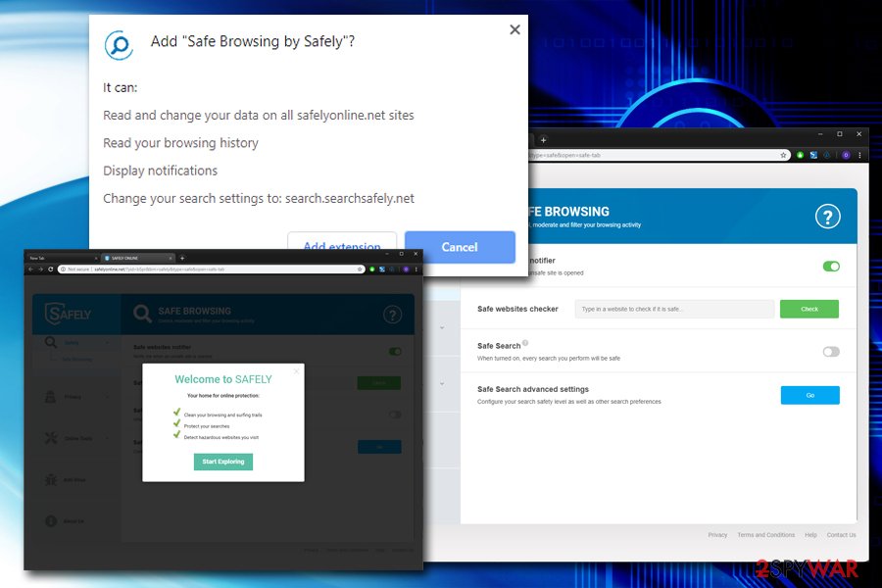
Task: Enable the Safe Search toggle
Action: (831, 352)
